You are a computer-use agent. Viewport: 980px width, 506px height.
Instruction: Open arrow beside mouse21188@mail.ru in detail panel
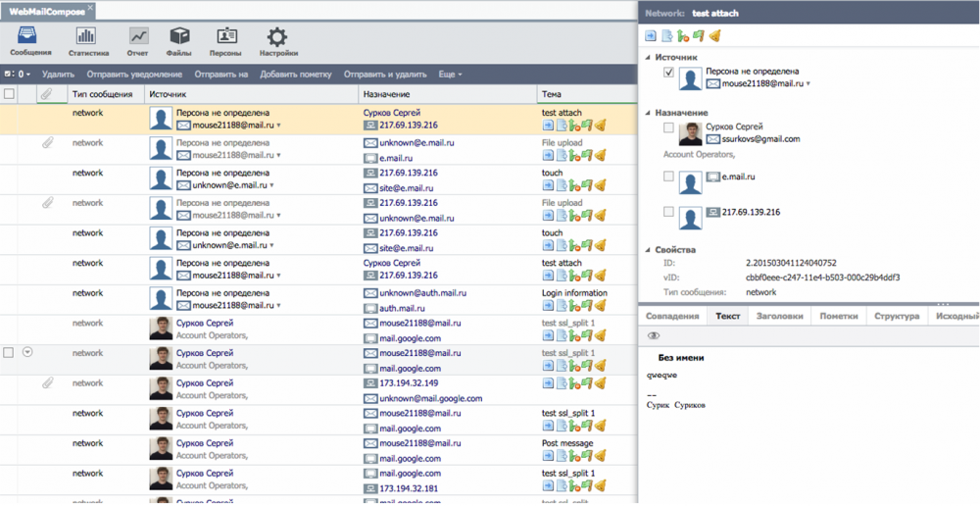(808, 83)
